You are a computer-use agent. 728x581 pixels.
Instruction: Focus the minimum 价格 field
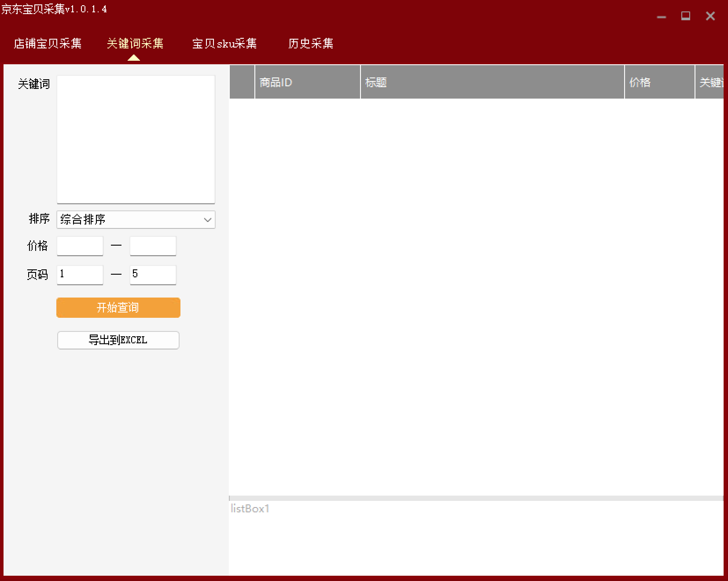80,246
